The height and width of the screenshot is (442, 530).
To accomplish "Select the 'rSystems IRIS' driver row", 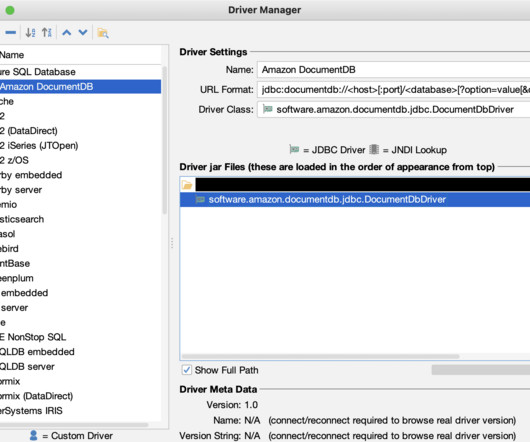I will coord(80,411).
